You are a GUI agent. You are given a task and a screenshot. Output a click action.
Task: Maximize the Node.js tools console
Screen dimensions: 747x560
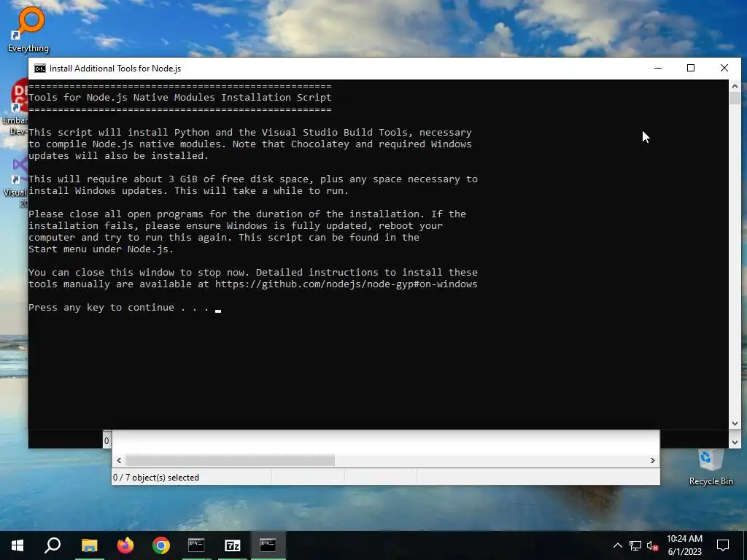tap(691, 68)
